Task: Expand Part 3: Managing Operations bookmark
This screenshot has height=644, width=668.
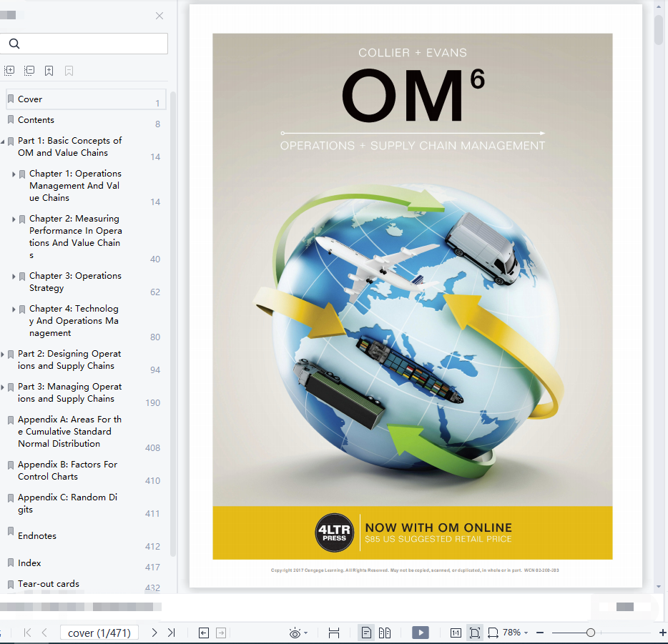Action: (x=3, y=387)
